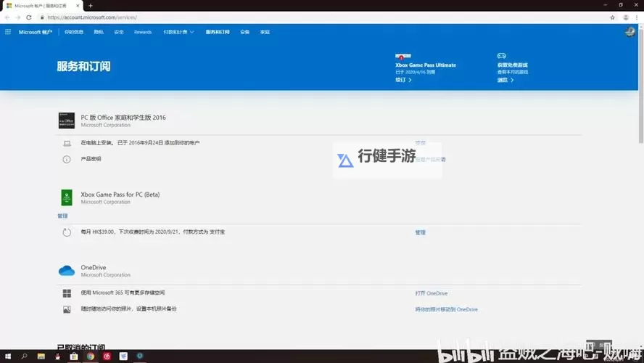Click the game controller icon in the header
The image size is (644, 363).
(x=501, y=55)
